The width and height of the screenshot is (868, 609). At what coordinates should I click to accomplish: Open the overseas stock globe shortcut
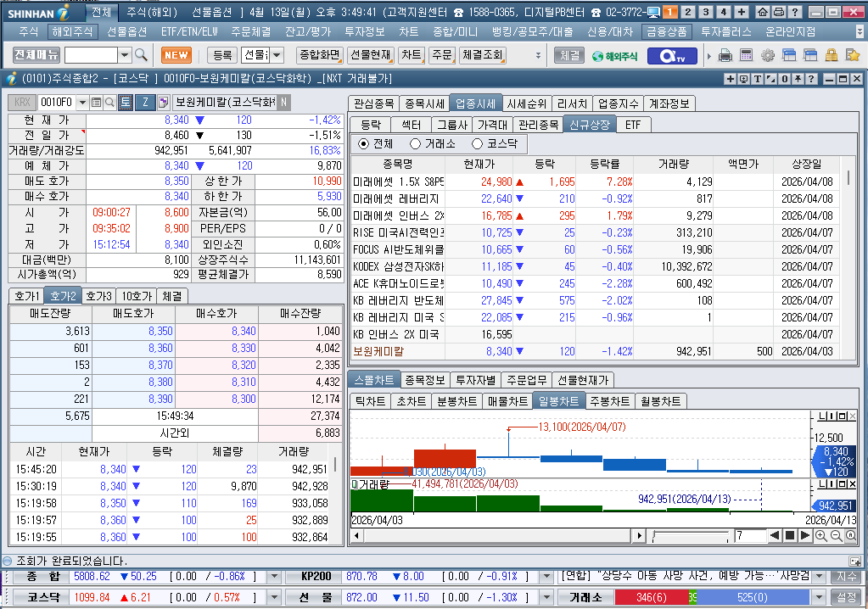[614, 56]
